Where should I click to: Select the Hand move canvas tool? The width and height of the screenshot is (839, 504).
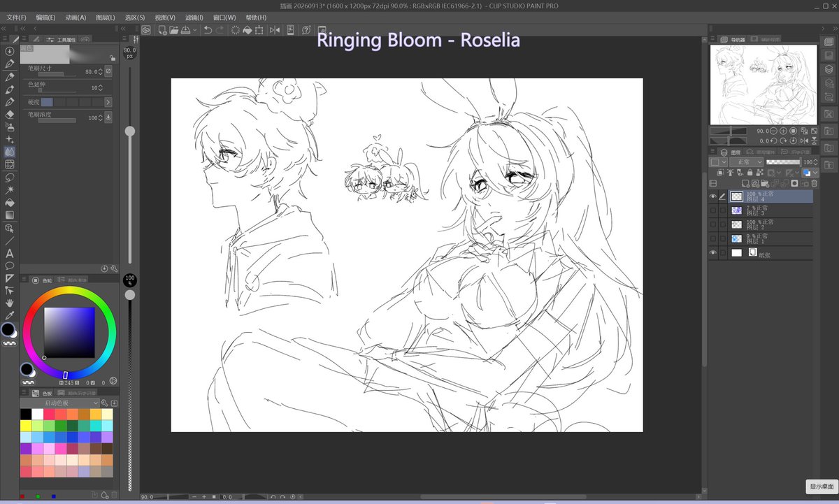[10, 303]
